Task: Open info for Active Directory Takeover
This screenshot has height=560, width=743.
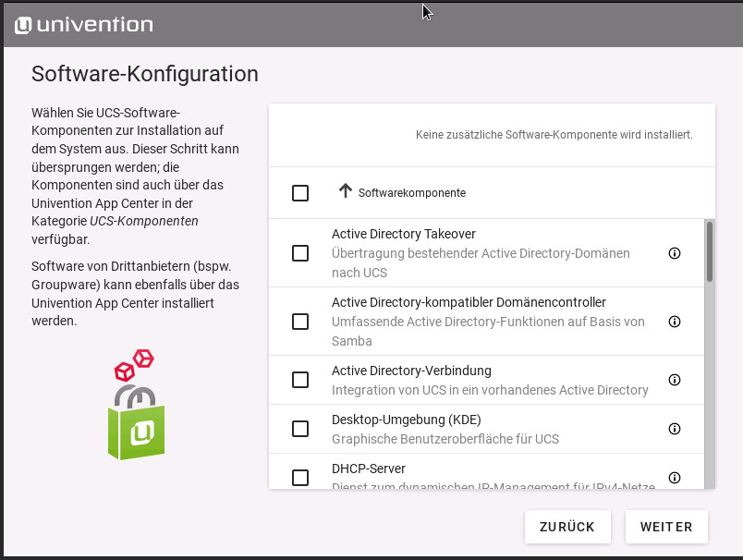Action: point(675,253)
